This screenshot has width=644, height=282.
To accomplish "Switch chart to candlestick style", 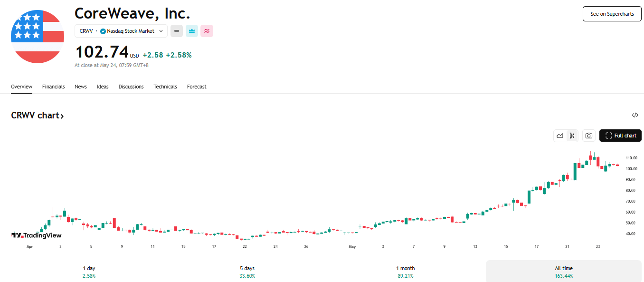I will [572, 136].
